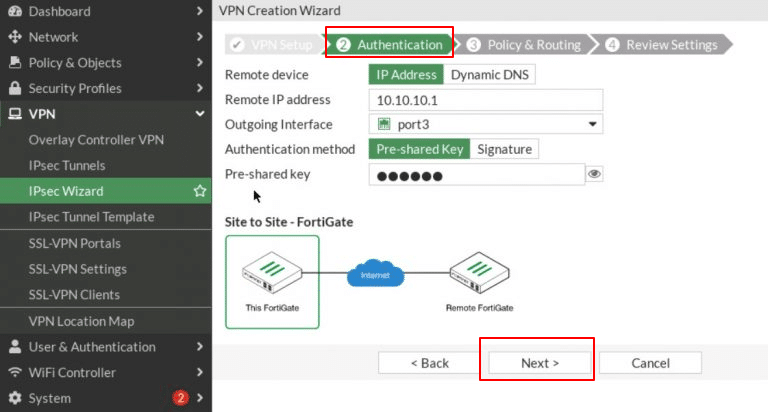This screenshot has width=768, height=412.
Task: Click the Security Profiles lock icon
Action: pyautogui.click(x=15, y=88)
